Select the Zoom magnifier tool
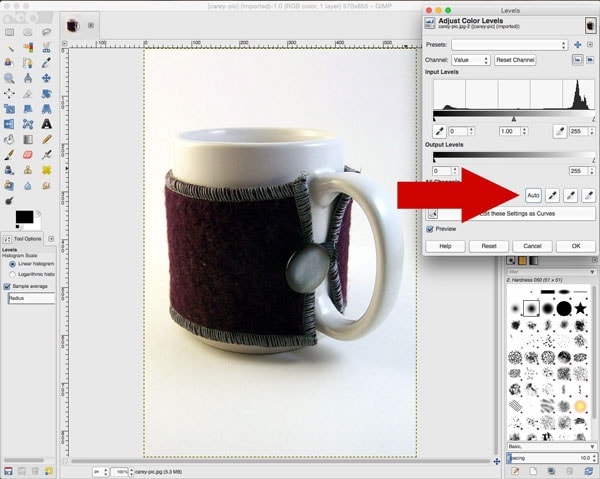 (9, 78)
